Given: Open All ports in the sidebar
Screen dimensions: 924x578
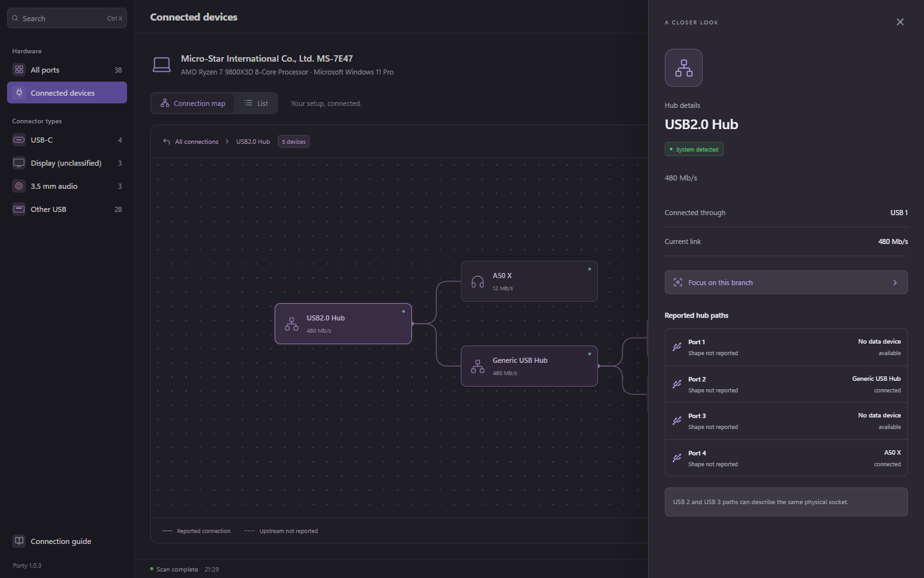Looking at the screenshot, I should point(67,70).
